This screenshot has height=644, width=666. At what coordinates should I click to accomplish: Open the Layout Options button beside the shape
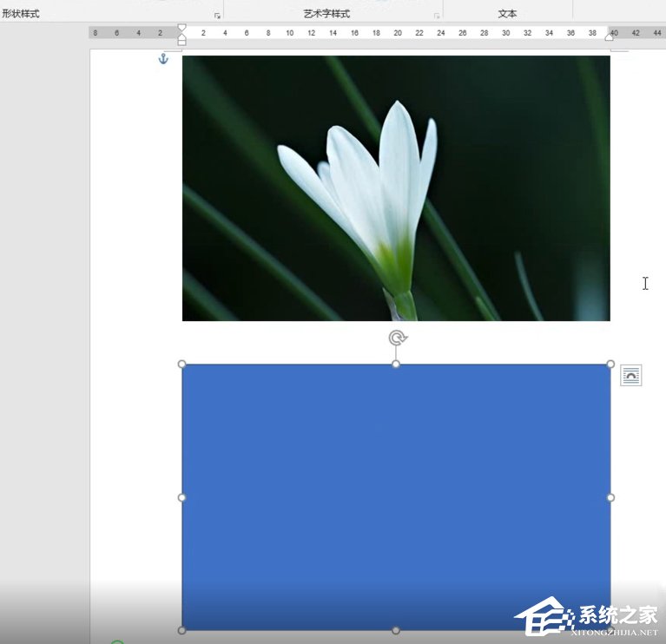point(631,376)
